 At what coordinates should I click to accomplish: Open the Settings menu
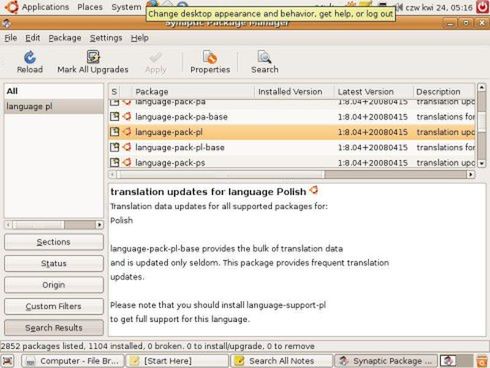106,38
